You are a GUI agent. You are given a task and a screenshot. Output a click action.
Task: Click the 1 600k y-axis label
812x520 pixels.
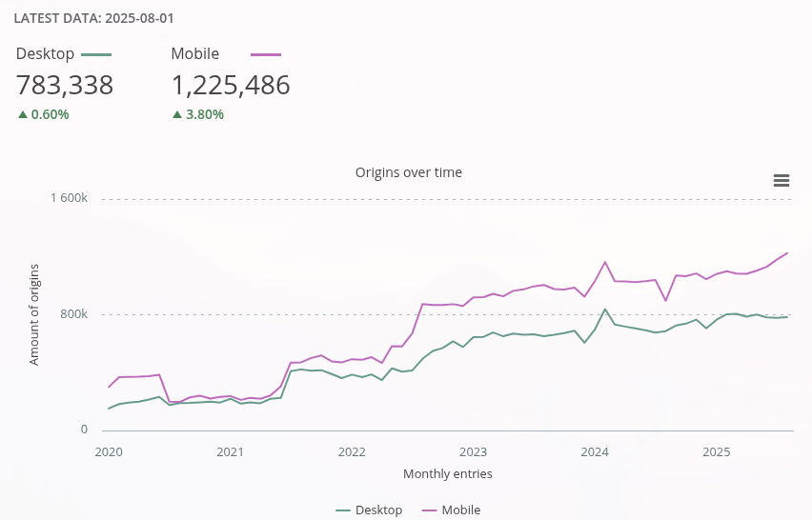click(70, 198)
